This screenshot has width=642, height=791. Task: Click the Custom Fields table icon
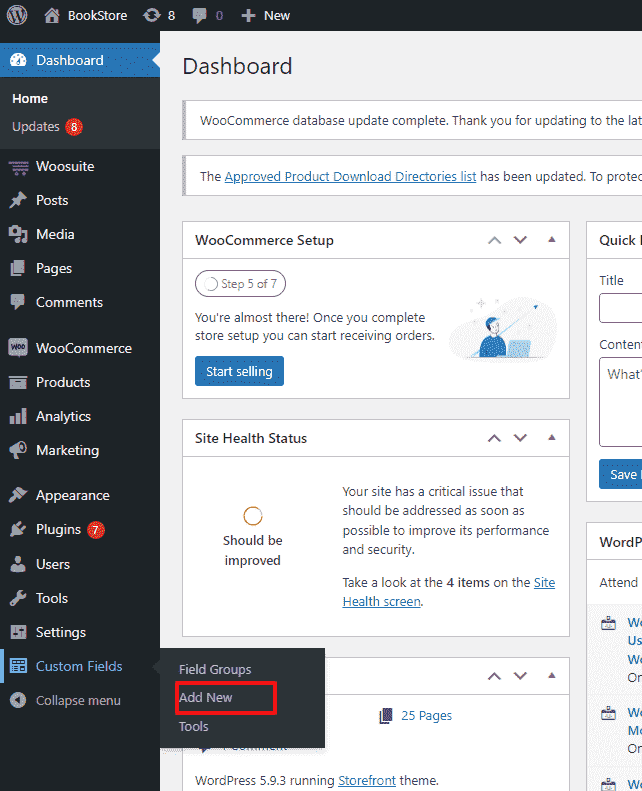tap(19, 666)
